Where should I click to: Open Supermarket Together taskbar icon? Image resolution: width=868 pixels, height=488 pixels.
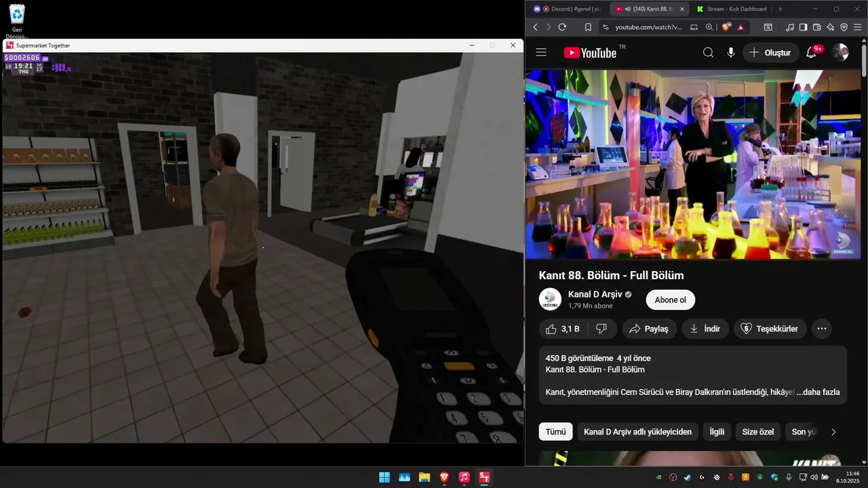click(x=484, y=477)
